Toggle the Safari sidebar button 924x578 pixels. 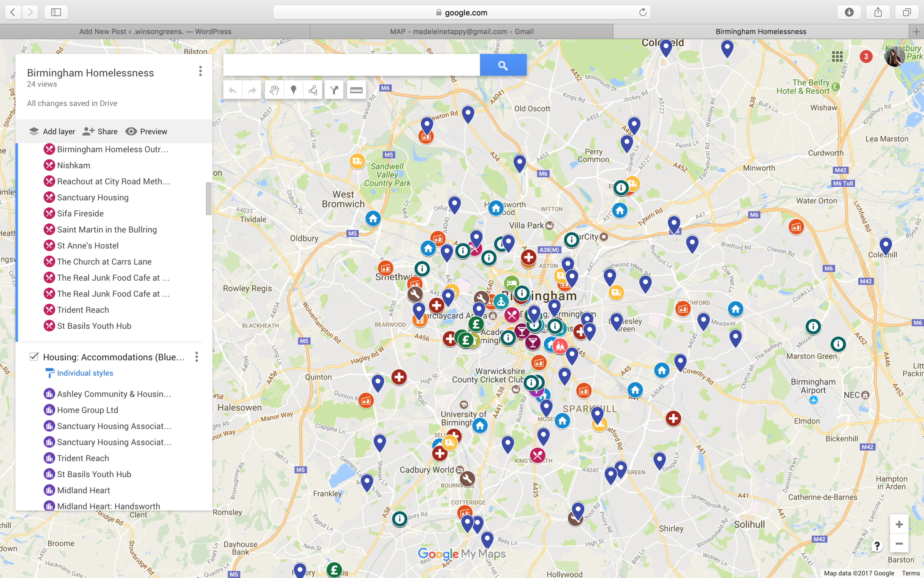tap(56, 12)
